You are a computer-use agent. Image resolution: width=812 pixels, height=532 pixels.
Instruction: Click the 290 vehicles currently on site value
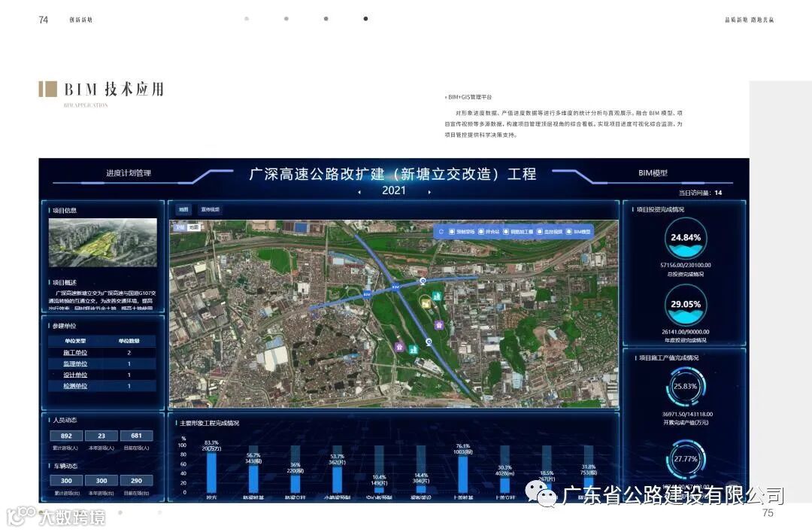136,481
